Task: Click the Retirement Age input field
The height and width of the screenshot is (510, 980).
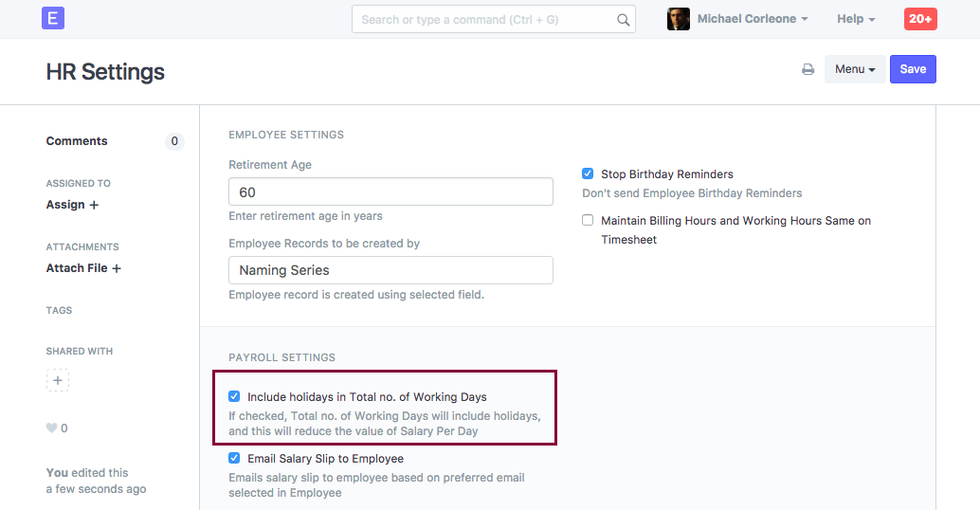Action: (x=390, y=192)
